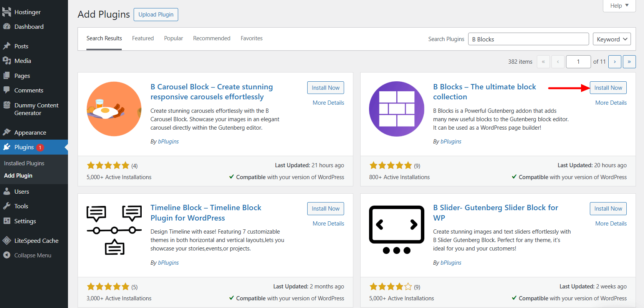Switch to Recommended tab
Image resolution: width=644 pixels, height=308 pixels.
click(212, 38)
